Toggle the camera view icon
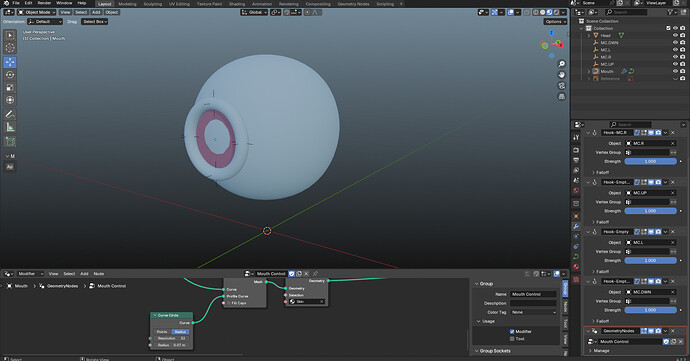The image size is (690, 361). click(x=562, y=85)
